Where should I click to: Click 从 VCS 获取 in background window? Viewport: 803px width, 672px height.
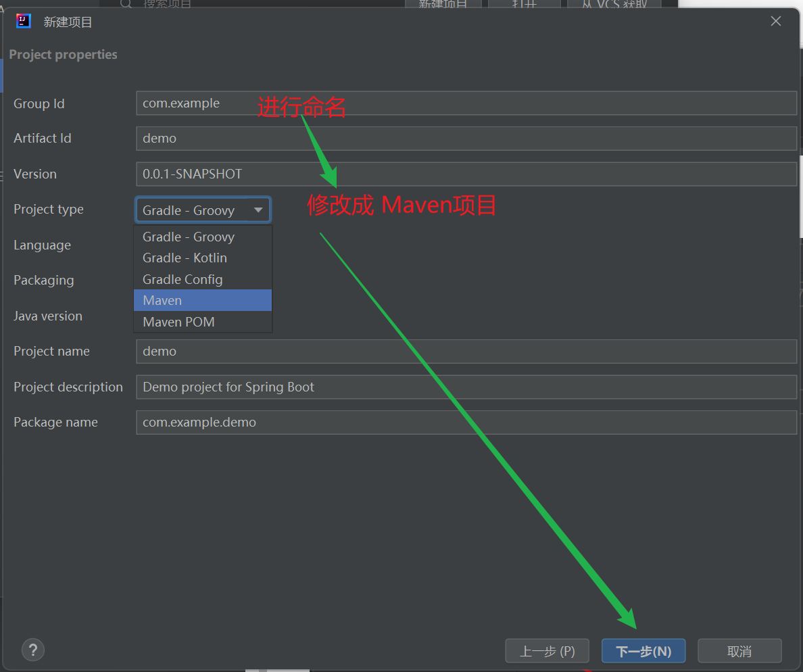614,3
